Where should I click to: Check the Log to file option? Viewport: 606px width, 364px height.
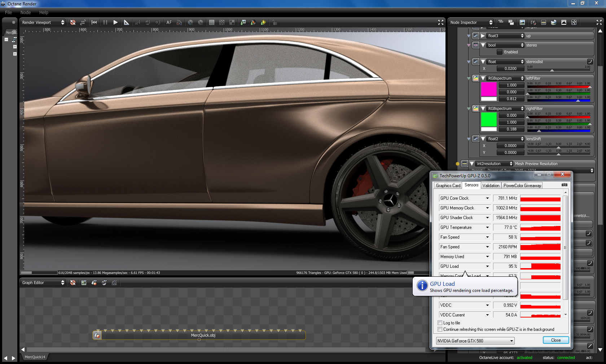[440, 323]
